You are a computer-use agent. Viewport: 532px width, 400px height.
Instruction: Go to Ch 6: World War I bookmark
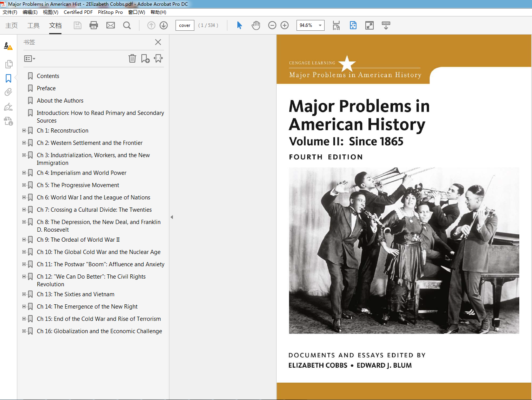tap(93, 198)
